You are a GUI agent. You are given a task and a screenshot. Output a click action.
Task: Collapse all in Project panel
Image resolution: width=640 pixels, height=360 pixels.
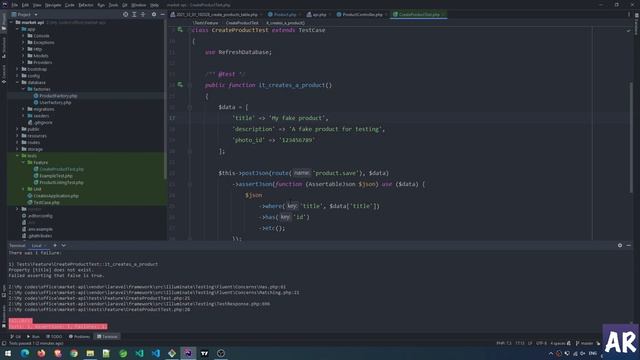point(143,14)
